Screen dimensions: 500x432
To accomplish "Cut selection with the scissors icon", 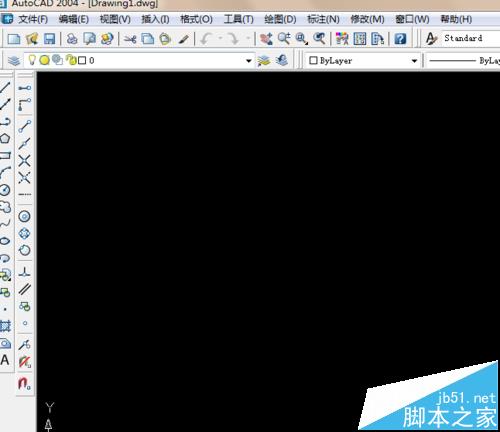I will 130,39.
